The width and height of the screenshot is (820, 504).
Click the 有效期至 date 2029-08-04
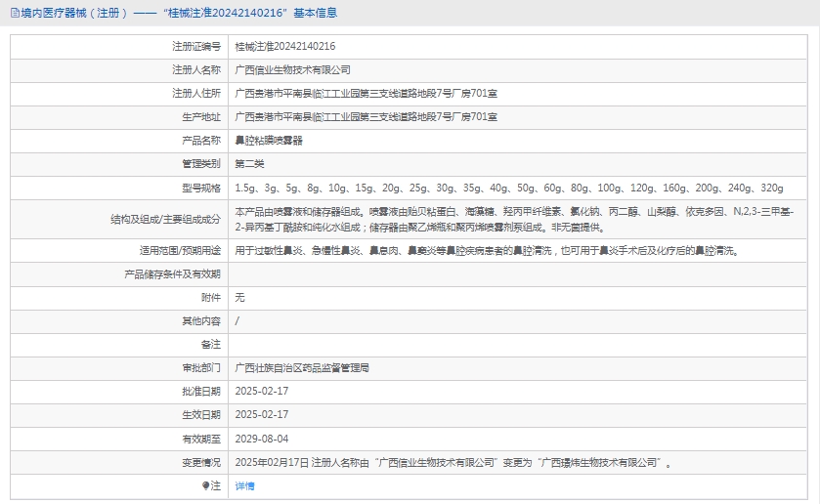262,439
